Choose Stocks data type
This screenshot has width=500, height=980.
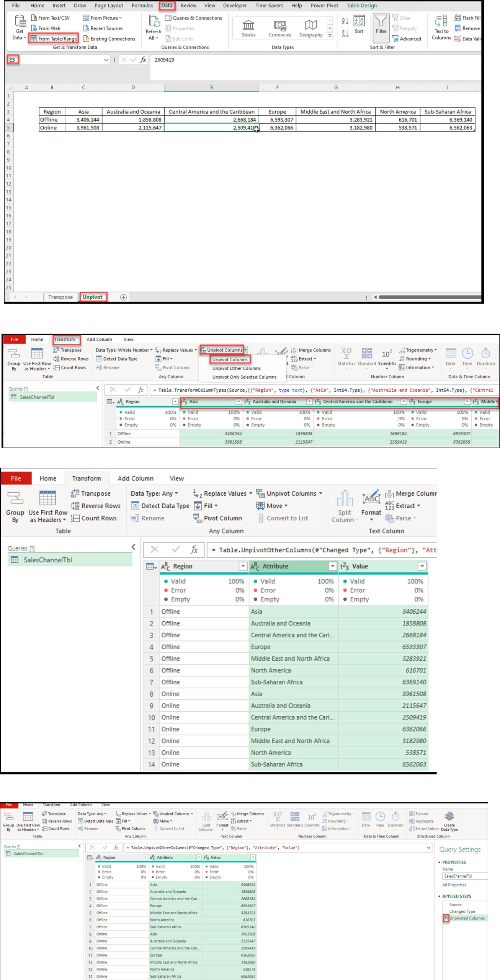[x=248, y=29]
